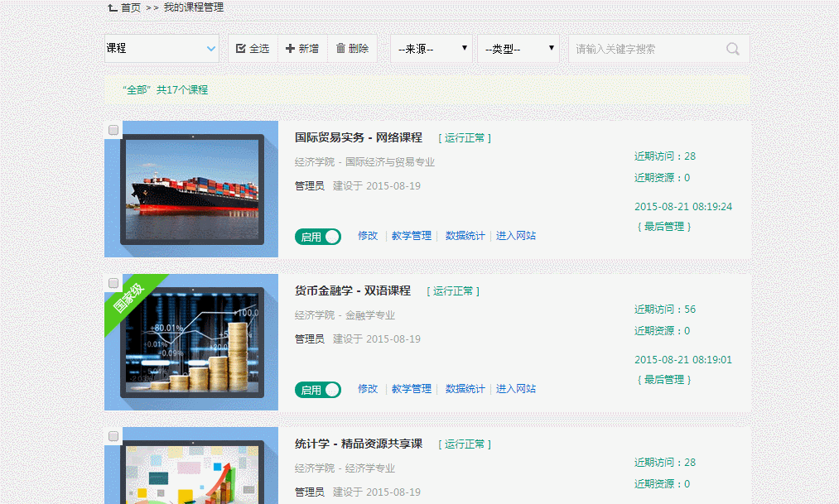The height and width of the screenshot is (504, 839).
Task: Focus the keyword search input field
Action: coord(646,49)
